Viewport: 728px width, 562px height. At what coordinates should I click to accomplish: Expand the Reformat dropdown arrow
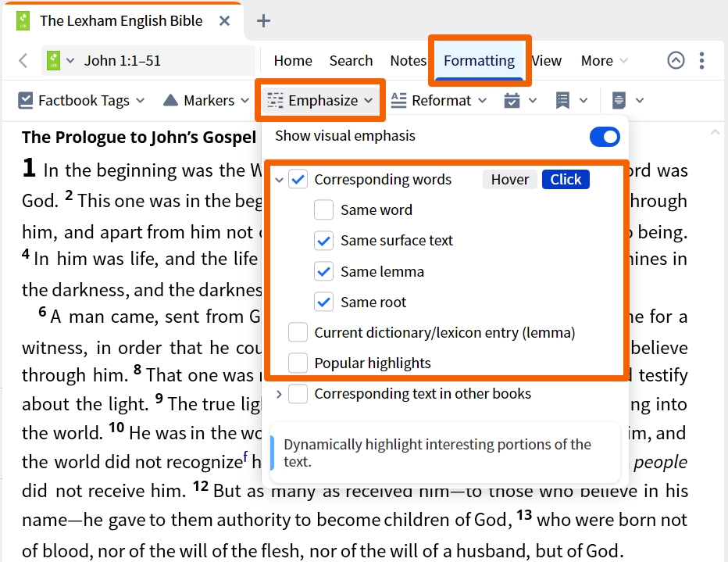(482, 100)
